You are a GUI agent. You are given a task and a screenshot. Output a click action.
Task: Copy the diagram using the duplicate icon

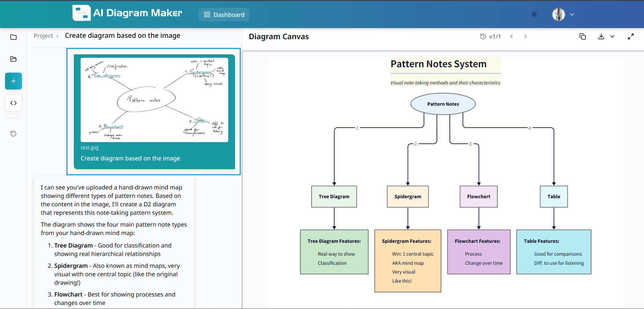tap(583, 36)
